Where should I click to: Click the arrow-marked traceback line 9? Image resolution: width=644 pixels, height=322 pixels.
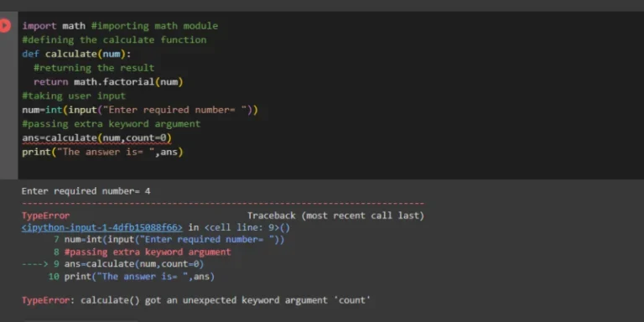pos(113,263)
